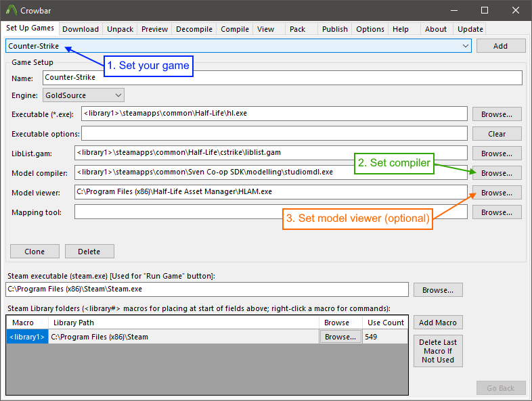The height and width of the screenshot is (401, 532).
Task: Maximize the Crowbar window
Action: [x=485, y=11]
